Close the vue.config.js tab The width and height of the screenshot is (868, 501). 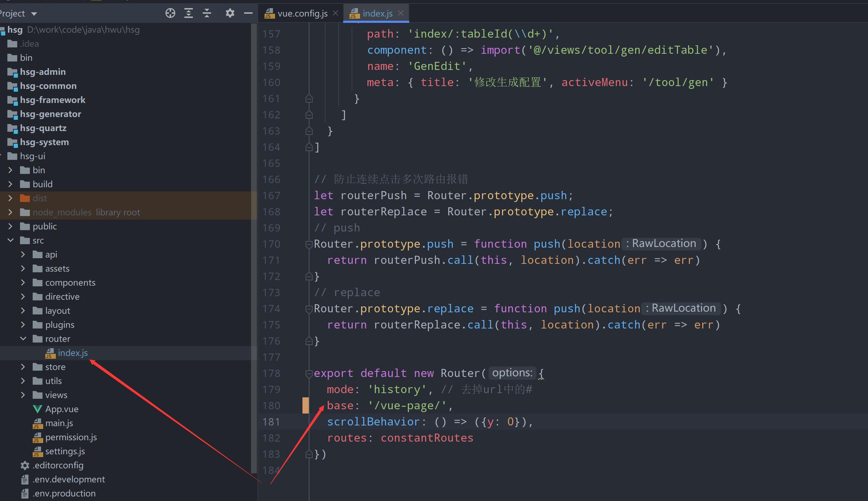point(335,13)
